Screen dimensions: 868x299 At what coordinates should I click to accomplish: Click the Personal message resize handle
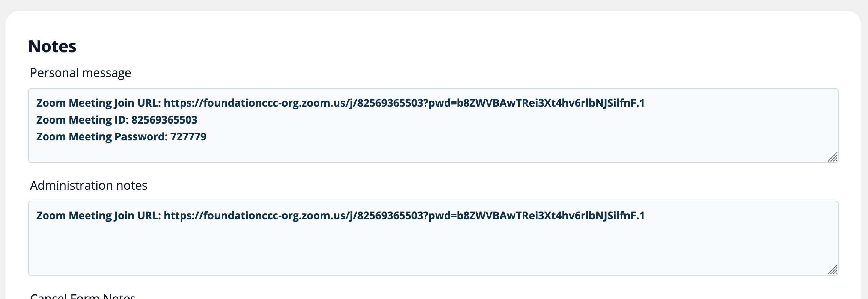pyautogui.click(x=832, y=157)
